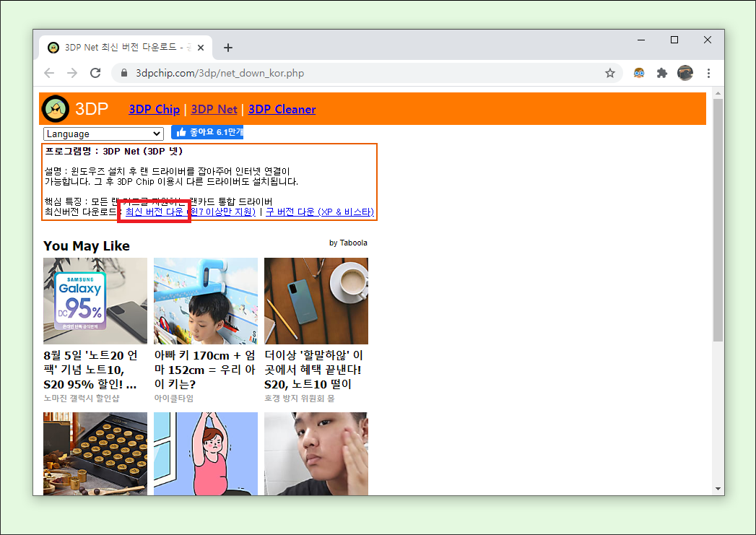Bookmark this page with the star icon

click(x=610, y=73)
